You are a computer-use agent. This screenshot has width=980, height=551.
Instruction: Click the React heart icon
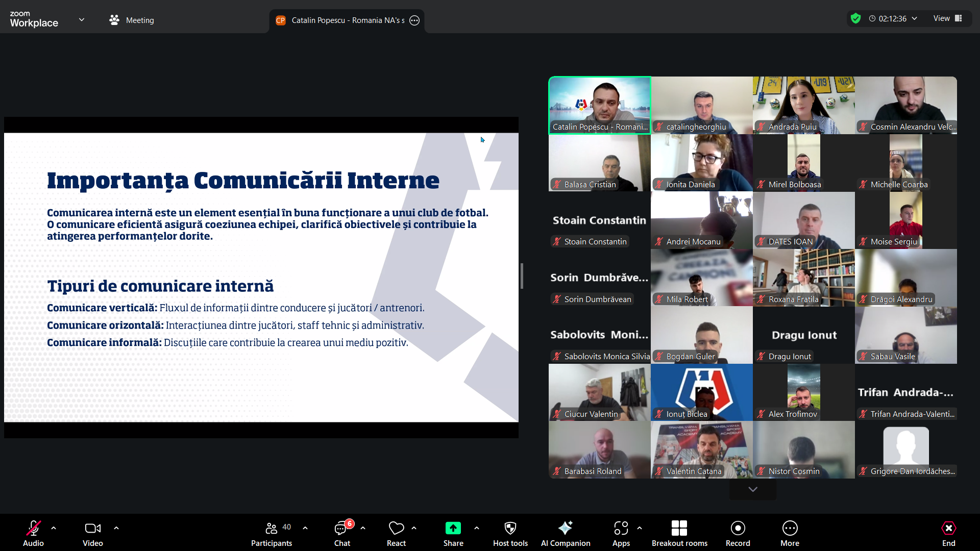pyautogui.click(x=396, y=528)
